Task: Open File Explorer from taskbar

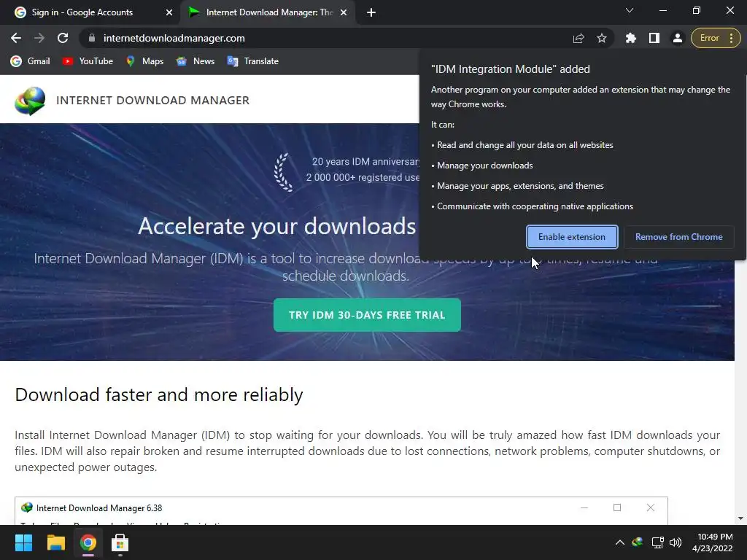Action: click(x=55, y=542)
